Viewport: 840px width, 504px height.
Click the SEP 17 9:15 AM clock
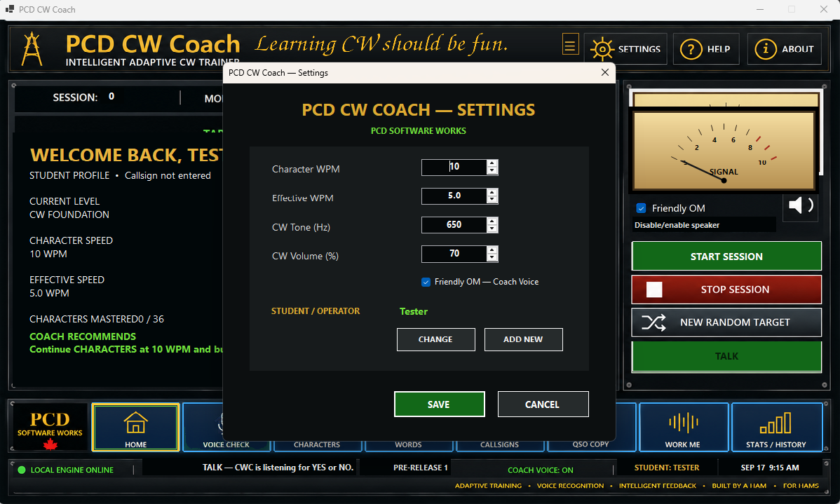(770, 468)
